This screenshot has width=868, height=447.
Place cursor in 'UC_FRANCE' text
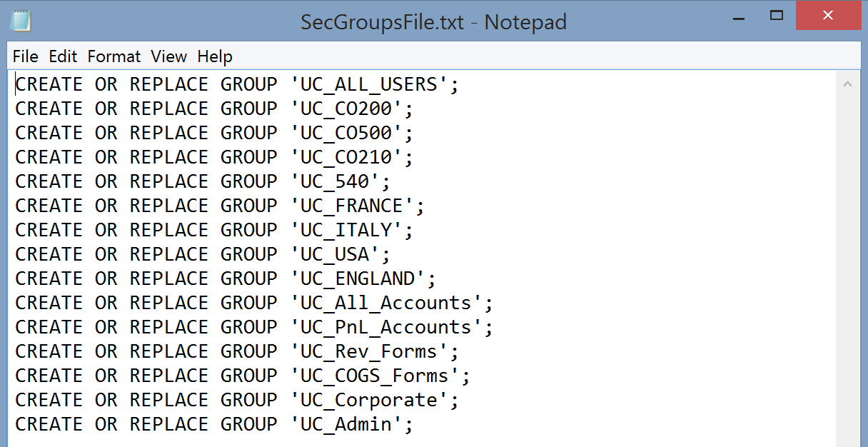click(x=351, y=206)
